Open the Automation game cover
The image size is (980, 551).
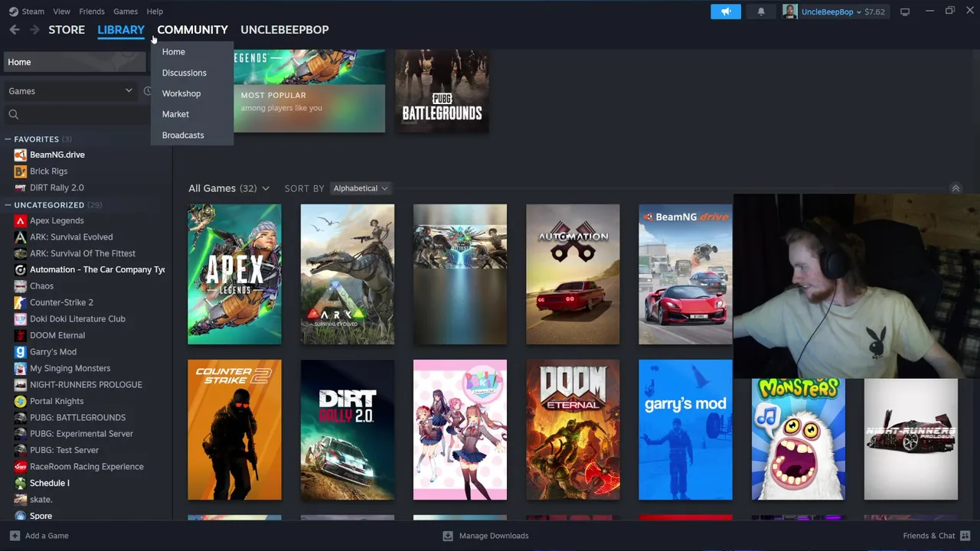coord(573,274)
